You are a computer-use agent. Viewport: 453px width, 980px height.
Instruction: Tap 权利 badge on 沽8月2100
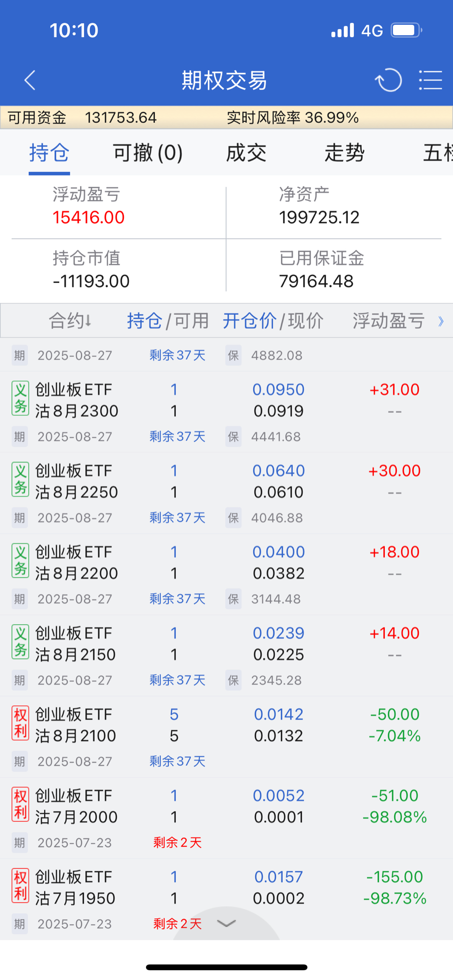click(x=20, y=724)
